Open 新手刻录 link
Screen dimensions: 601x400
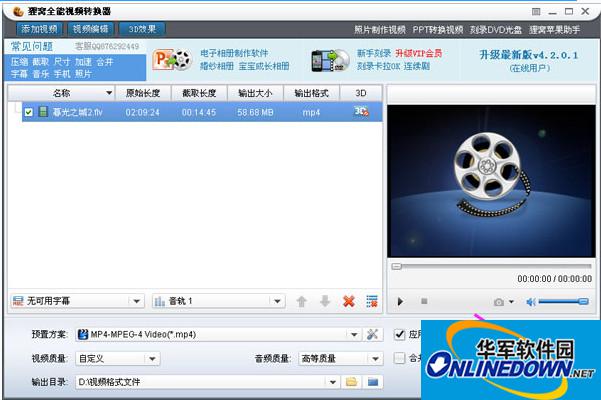coord(374,53)
